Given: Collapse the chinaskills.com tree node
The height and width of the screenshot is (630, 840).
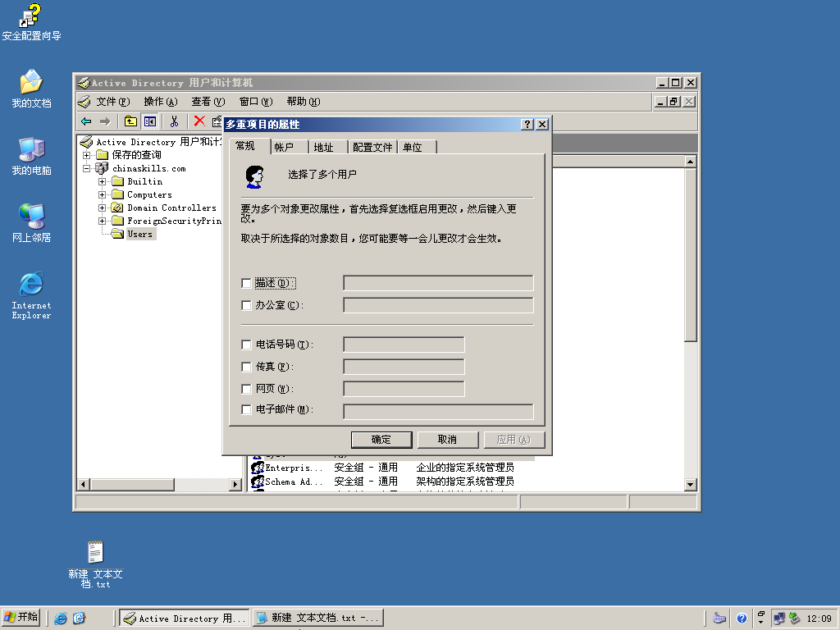Looking at the screenshot, I should click(x=86, y=168).
